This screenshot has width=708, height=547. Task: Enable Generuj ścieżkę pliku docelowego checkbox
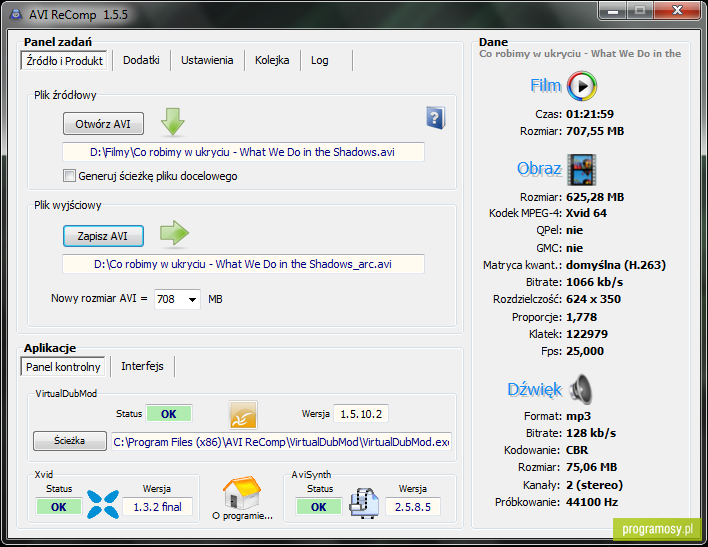click(69, 176)
